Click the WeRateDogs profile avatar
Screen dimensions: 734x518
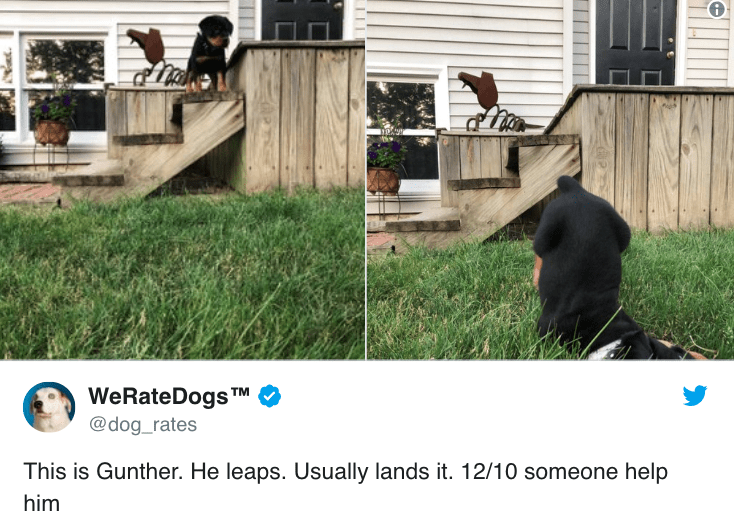[49, 407]
